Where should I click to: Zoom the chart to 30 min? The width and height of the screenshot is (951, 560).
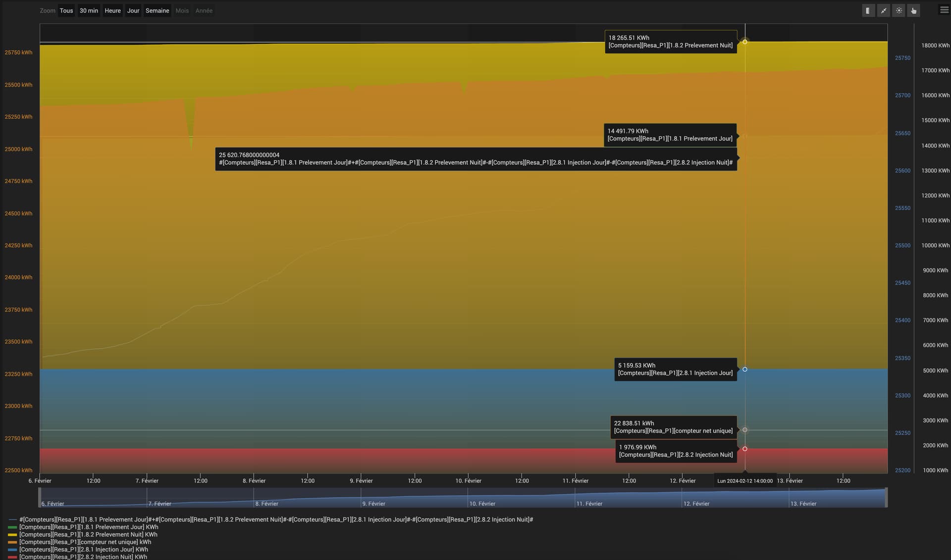coord(89,10)
